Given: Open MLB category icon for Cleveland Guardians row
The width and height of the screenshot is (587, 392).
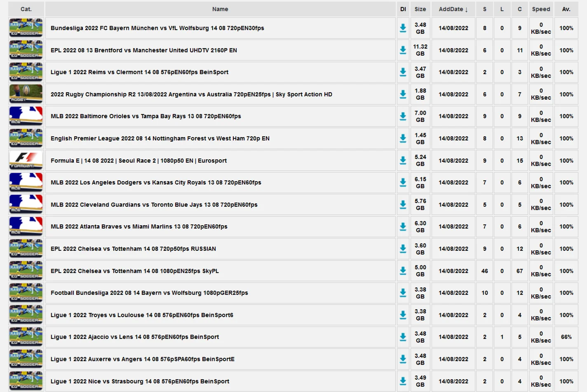Looking at the screenshot, I should [x=26, y=204].
